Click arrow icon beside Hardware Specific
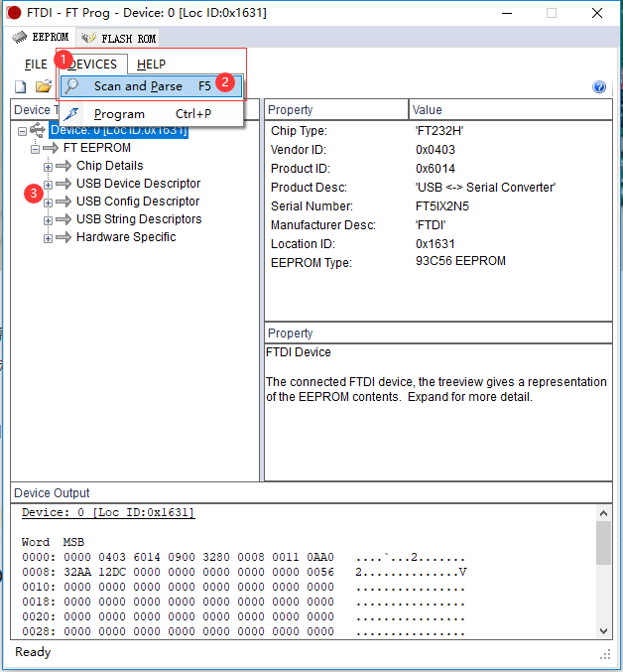The image size is (623, 672). coord(63,237)
